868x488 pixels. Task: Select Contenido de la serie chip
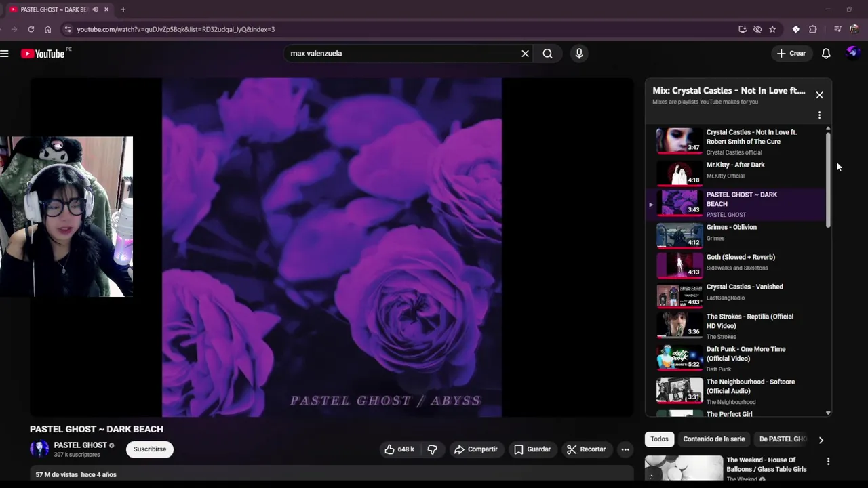pyautogui.click(x=713, y=439)
